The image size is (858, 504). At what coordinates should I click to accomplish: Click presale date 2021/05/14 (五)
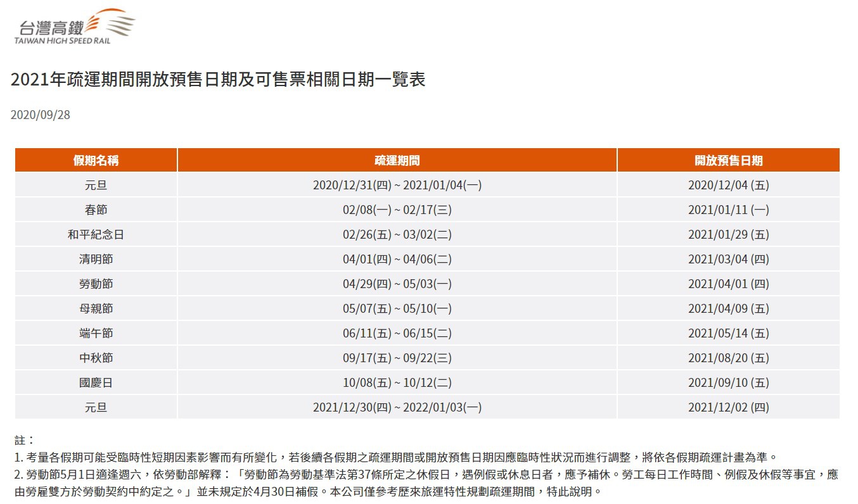click(729, 333)
